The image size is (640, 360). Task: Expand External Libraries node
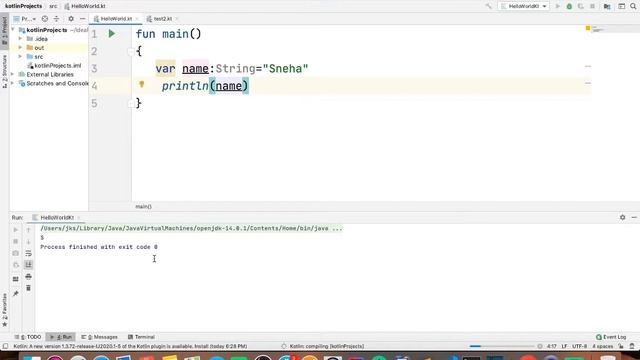tap(13, 75)
